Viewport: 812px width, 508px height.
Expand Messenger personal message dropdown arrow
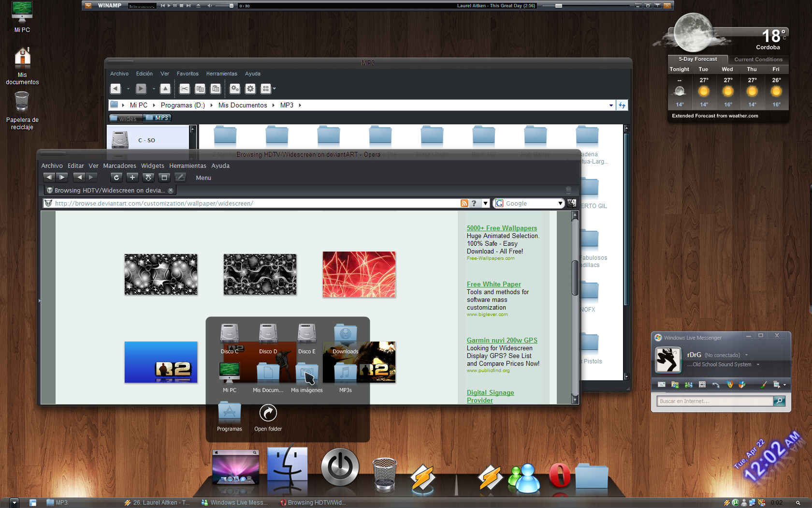[758, 365]
